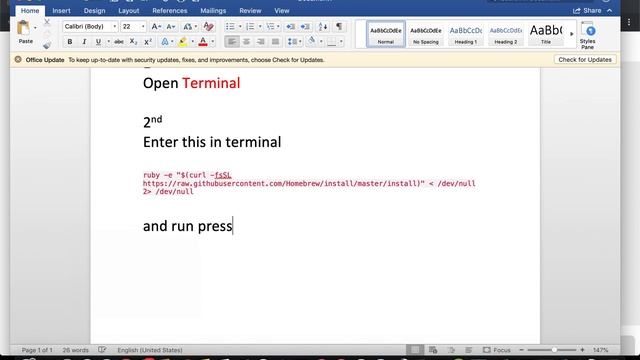The image size is (640, 360).
Task: Open the Paste options dropdown arrow
Action: coord(35,28)
